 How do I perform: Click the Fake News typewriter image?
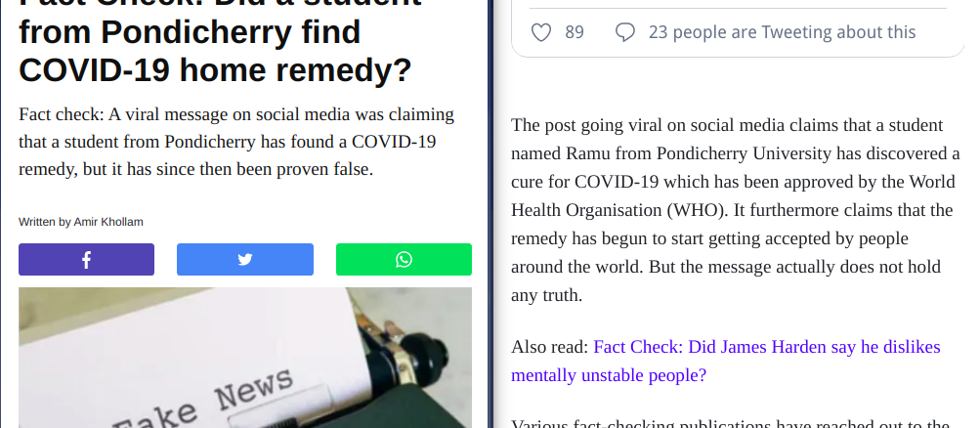click(x=245, y=358)
